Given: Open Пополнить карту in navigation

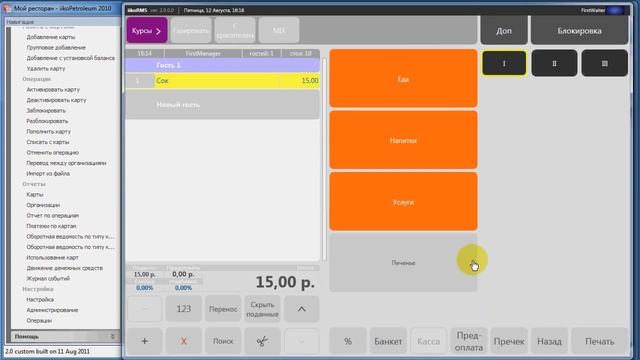Looking at the screenshot, I should (49, 131).
